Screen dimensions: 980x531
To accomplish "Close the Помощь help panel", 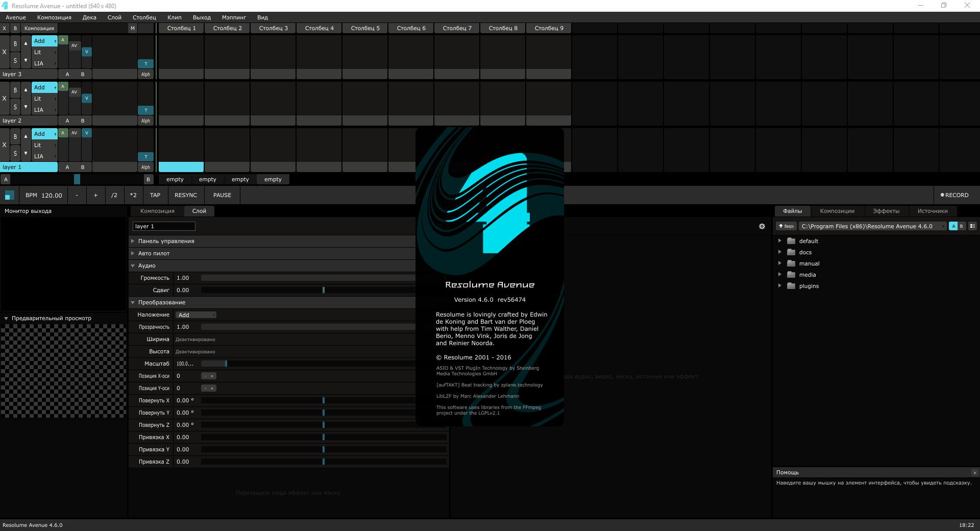I will coord(974,473).
